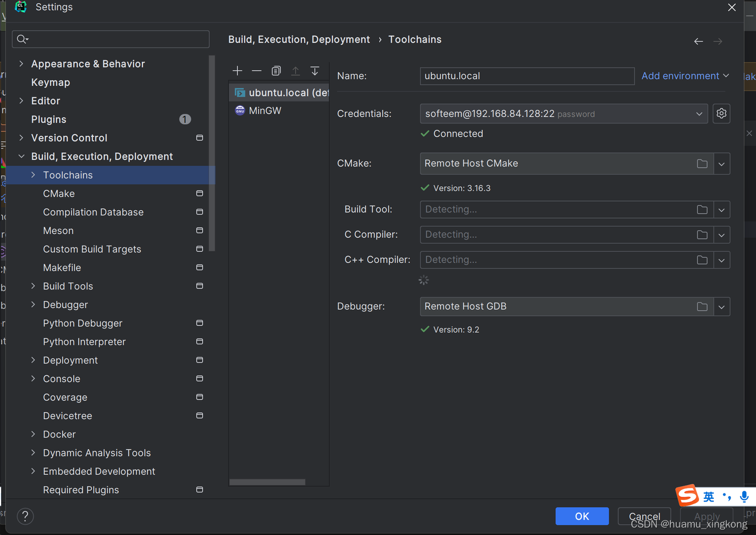
Task: Open C Compiler dropdown arrow
Action: point(721,235)
